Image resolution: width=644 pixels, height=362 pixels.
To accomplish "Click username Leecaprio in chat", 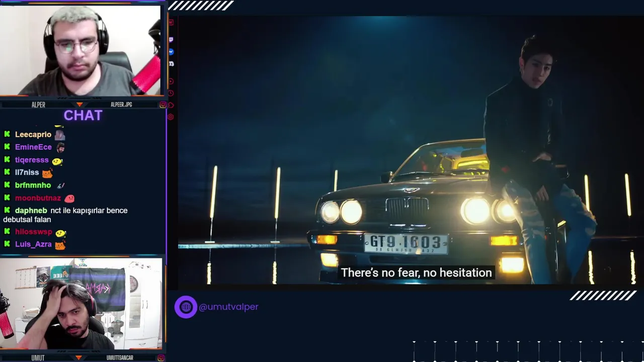I will (x=33, y=134).
